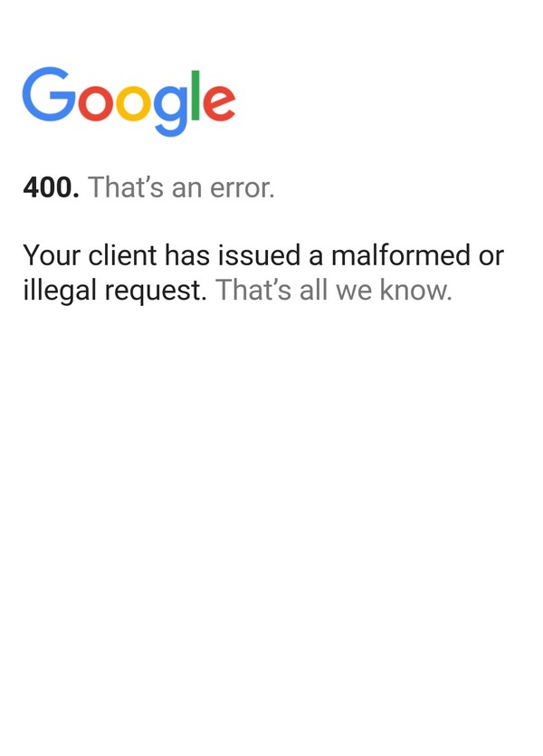Click the word issued in the message
This screenshot has height=756, width=543.
259,254
